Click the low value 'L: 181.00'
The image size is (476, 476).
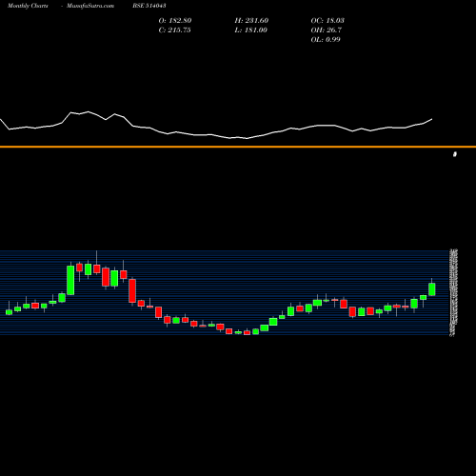coord(250,30)
